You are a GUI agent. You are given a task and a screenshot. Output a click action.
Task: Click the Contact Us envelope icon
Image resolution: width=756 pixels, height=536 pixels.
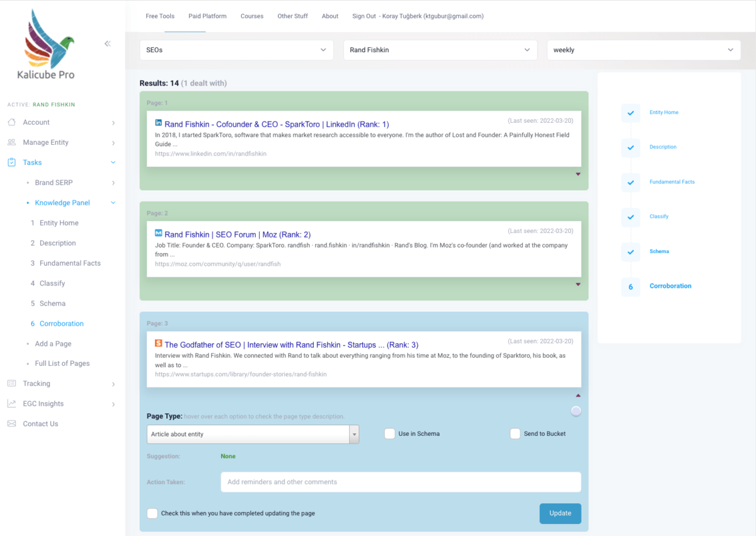[11, 424]
